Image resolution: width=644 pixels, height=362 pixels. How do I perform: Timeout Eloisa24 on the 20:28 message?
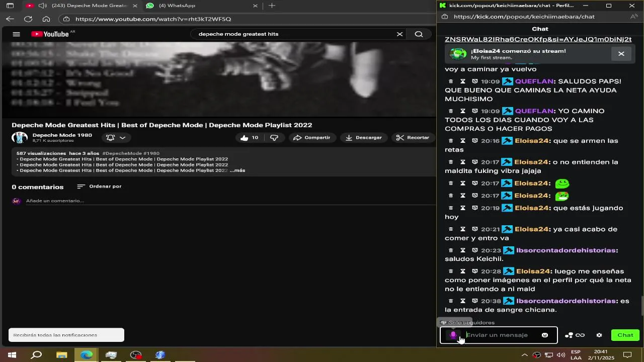click(463, 271)
